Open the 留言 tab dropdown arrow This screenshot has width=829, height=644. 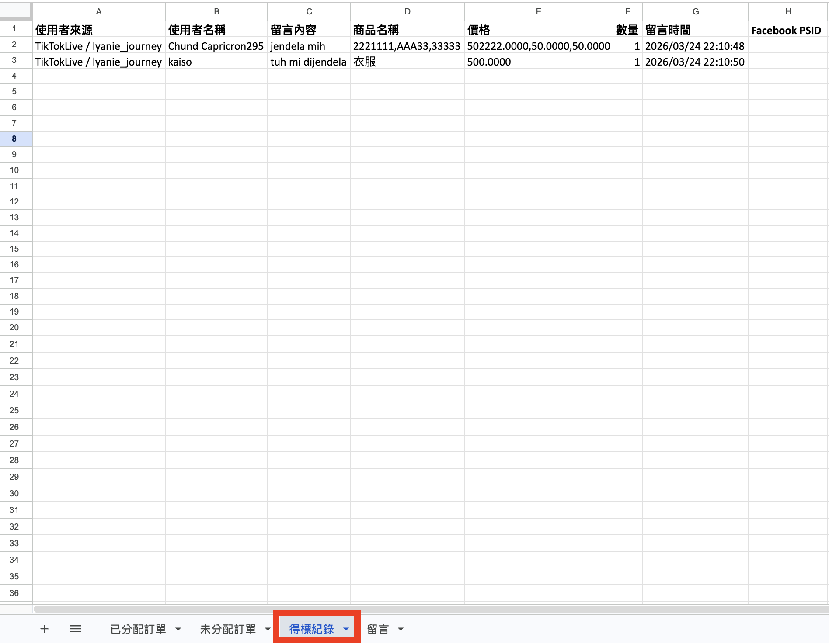coord(400,629)
